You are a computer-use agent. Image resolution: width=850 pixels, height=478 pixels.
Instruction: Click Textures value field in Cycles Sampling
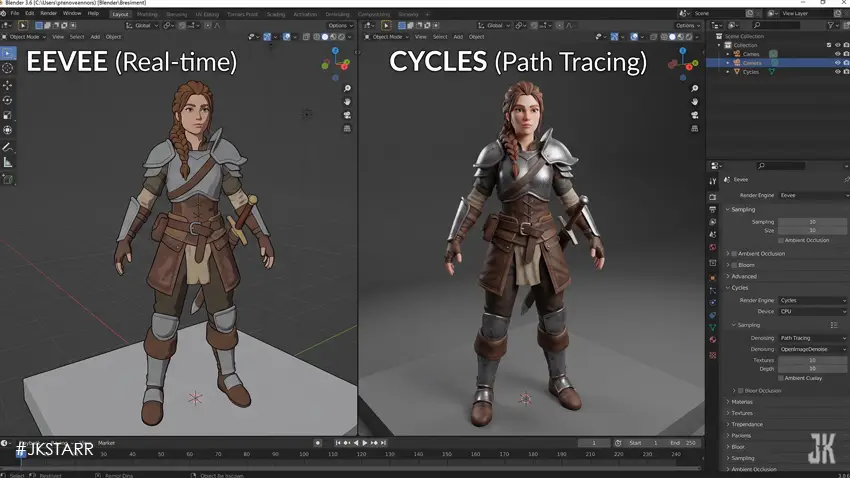[813, 360]
